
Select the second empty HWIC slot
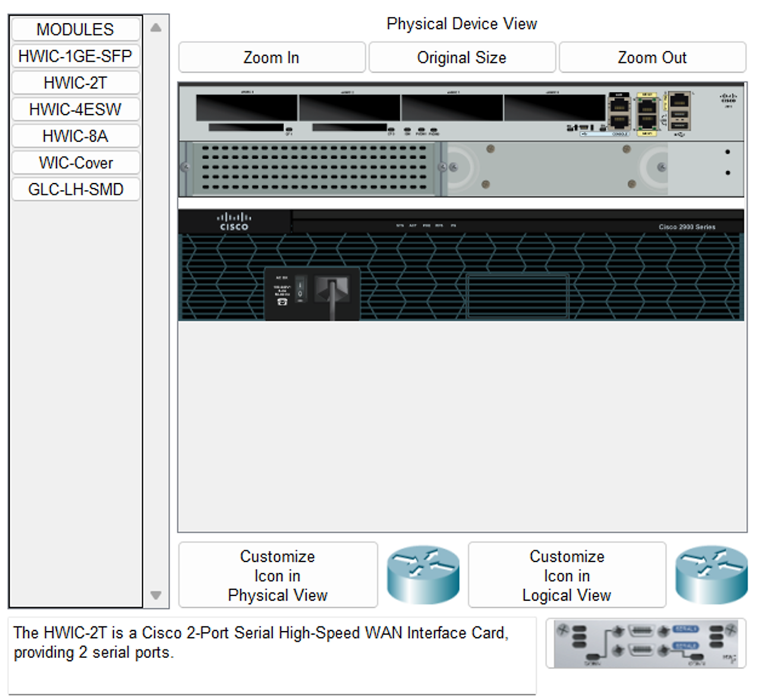(x=350, y=107)
